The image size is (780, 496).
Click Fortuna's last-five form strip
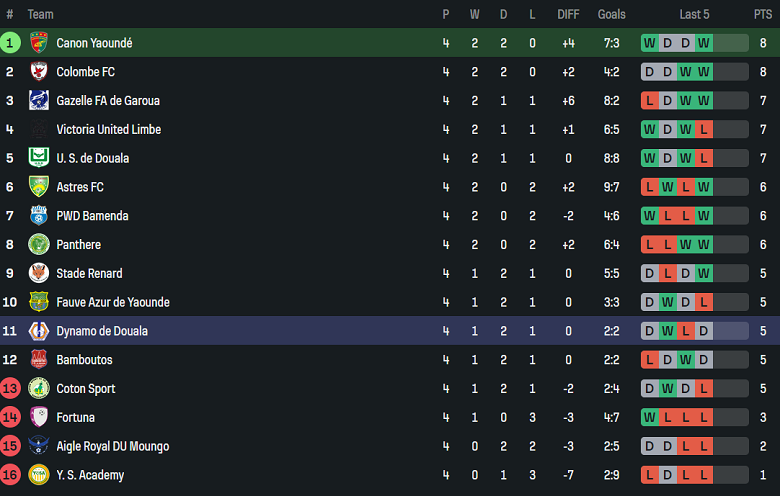tap(694, 418)
